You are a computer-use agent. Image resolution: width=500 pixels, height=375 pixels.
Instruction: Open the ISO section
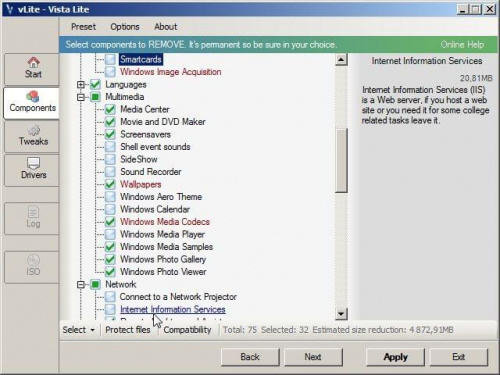(32, 267)
